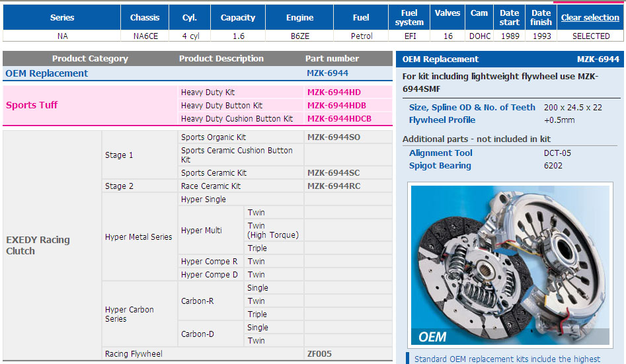Select part number MZK-6944SO

point(334,137)
